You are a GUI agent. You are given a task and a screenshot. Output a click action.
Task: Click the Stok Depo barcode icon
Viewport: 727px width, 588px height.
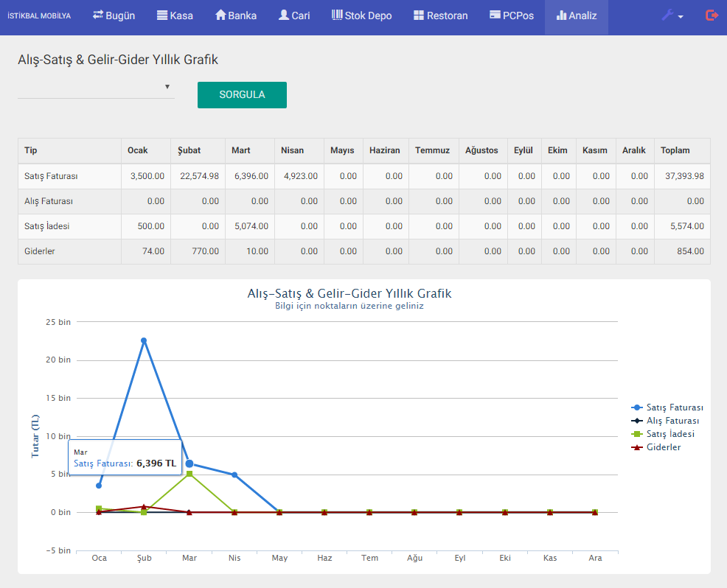coord(337,15)
